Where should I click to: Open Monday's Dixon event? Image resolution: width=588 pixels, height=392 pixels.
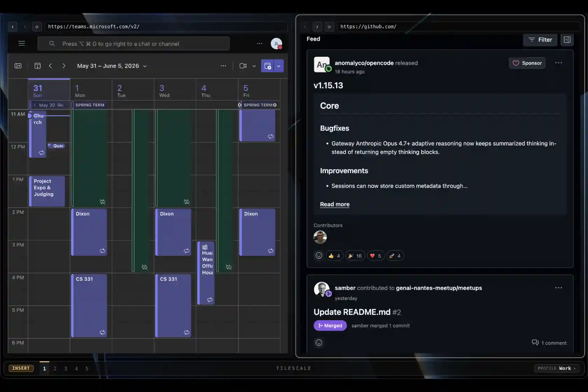89,232
